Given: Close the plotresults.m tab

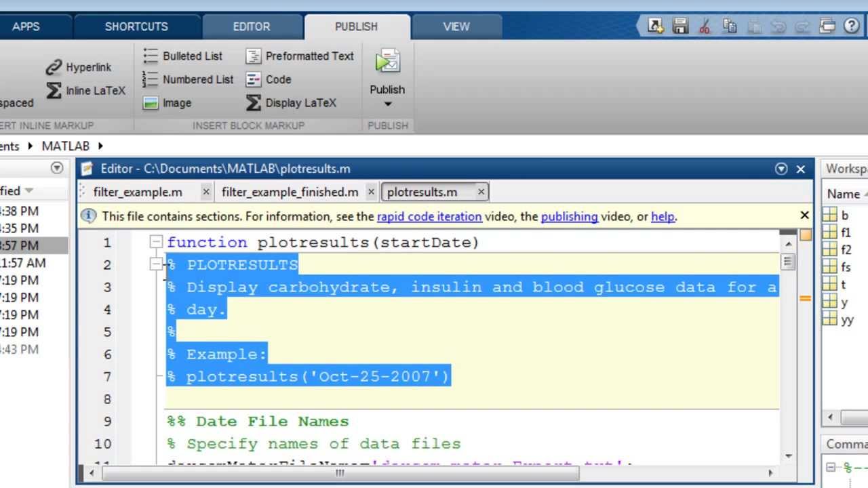Looking at the screenshot, I should 481,192.
